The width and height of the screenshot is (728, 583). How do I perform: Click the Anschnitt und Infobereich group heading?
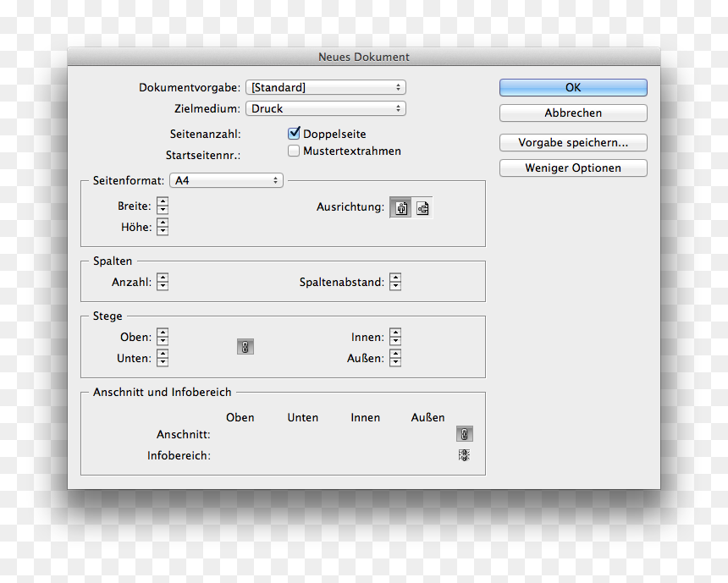[x=162, y=393]
